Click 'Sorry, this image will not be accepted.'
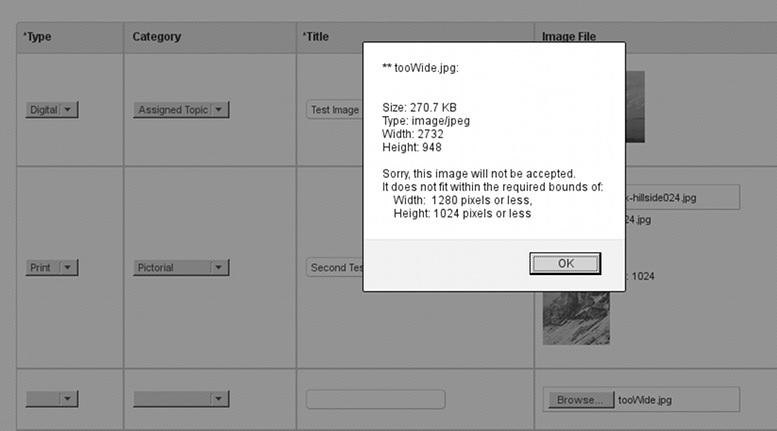This screenshot has width=777, height=431. pos(479,174)
